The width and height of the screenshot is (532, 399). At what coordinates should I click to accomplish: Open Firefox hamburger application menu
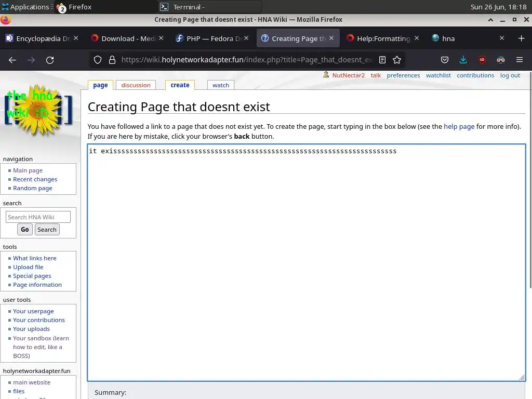(x=520, y=60)
